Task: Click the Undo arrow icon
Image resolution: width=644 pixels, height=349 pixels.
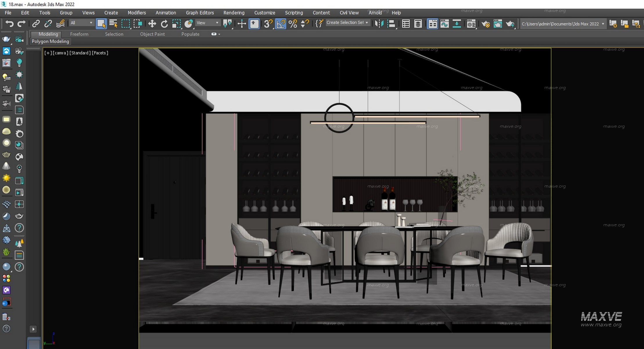Action: pos(10,24)
